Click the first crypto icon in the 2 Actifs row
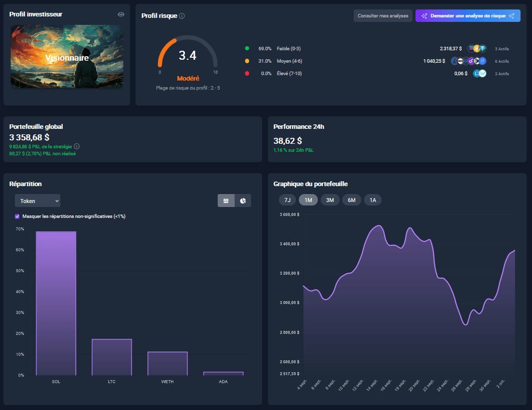Image resolution: width=532 pixels, height=410 pixels. pyautogui.click(x=476, y=73)
